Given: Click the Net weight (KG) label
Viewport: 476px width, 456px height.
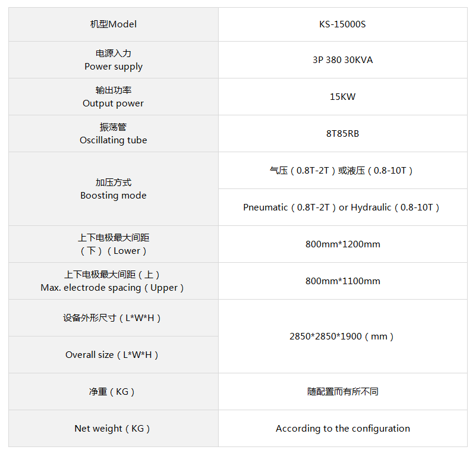Looking at the screenshot, I should coord(112,429).
